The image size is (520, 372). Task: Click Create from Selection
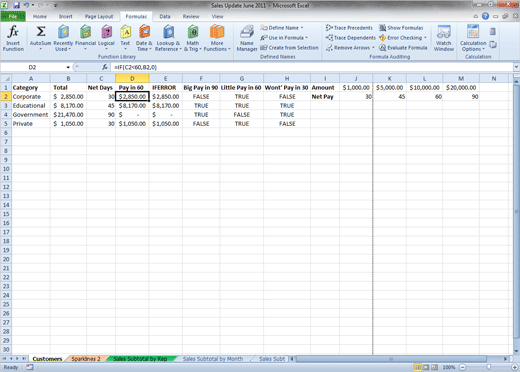click(289, 48)
